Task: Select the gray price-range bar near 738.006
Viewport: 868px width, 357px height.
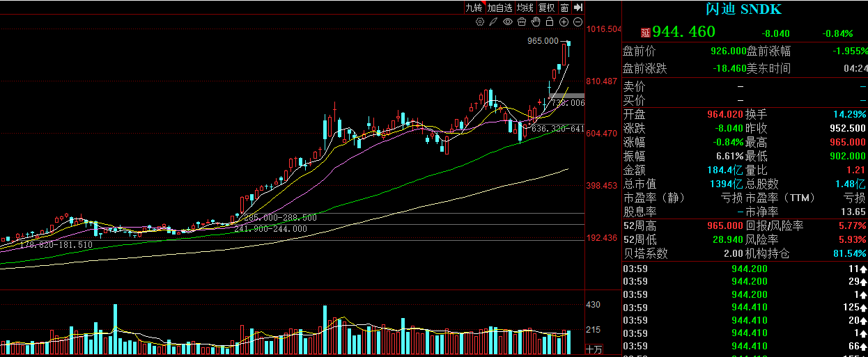Action: 566,95
